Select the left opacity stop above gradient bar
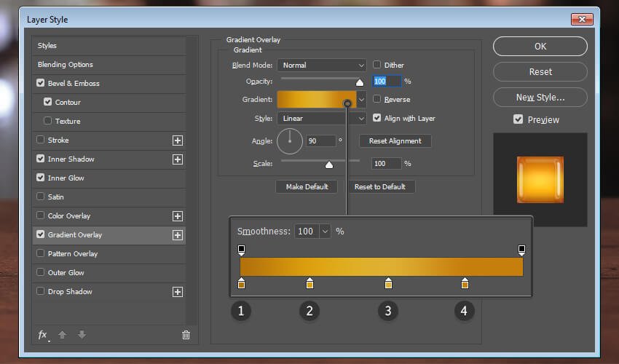This screenshot has width=619, height=364. pos(241,250)
